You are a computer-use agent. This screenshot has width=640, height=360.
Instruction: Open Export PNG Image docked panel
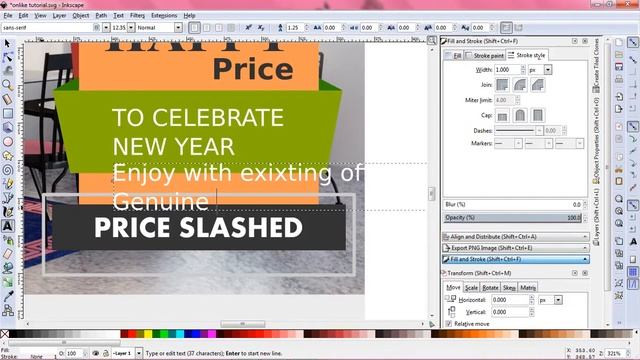[x=516, y=248]
